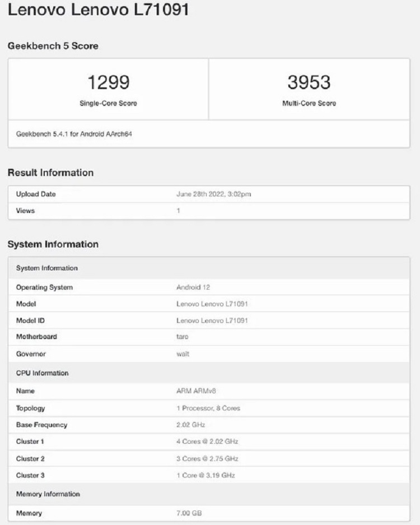Click the 'Multi-Core Score' label
The height and width of the screenshot is (525, 420).
coord(309,103)
